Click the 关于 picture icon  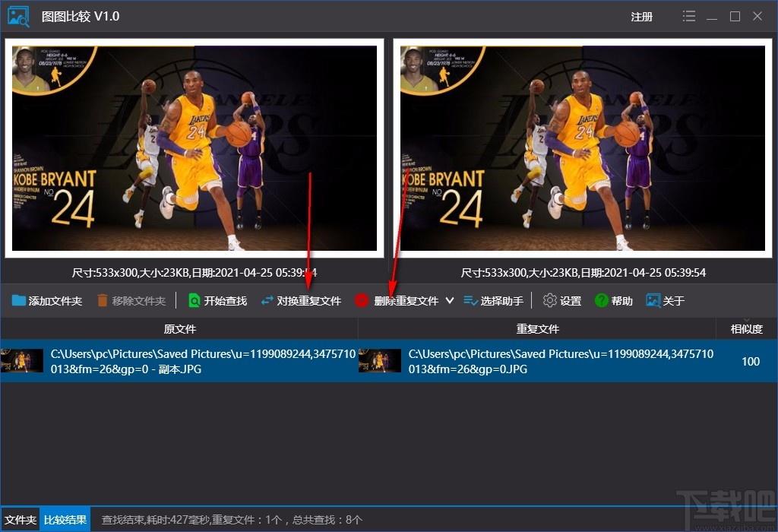click(x=653, y=300)
